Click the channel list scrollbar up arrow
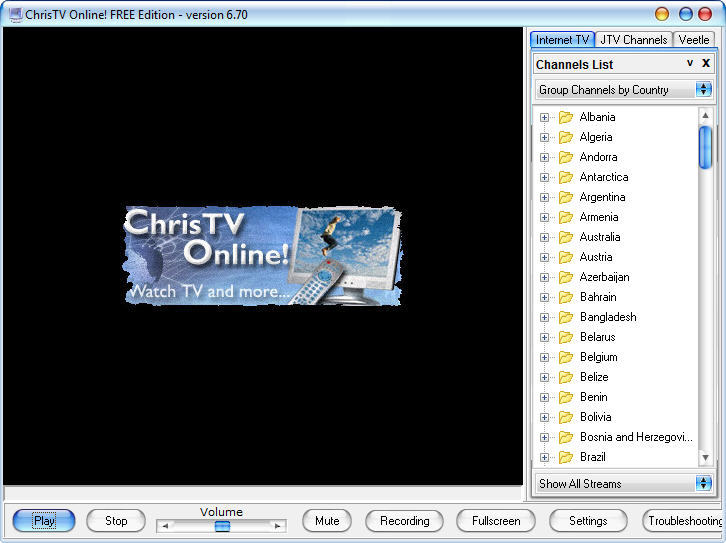Viewport: 726px width, 543px height. point(705,115)
